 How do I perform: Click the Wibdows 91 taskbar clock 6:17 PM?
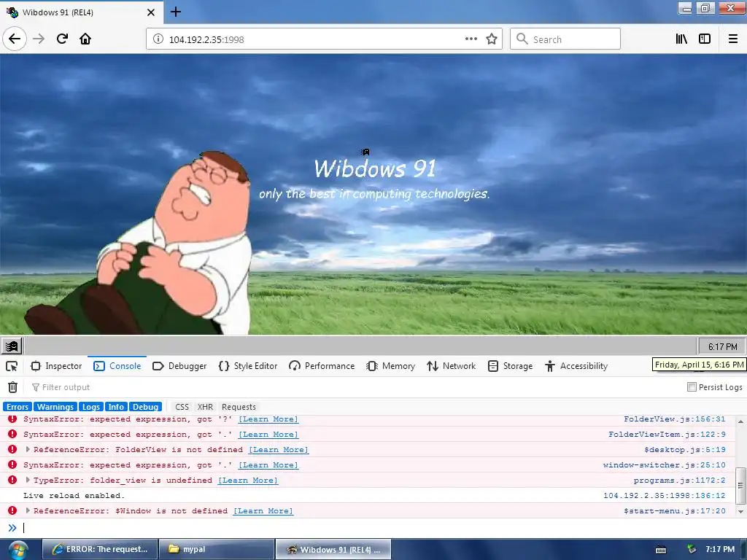pos(721,346)
